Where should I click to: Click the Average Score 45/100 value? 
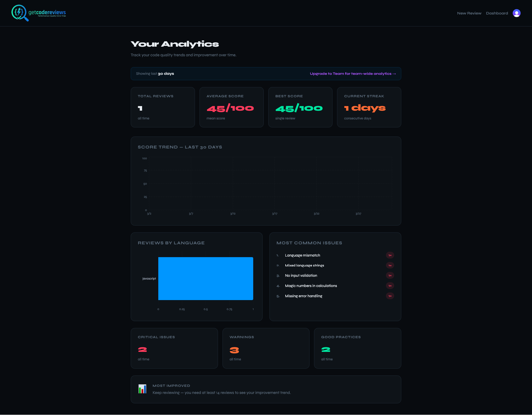click(x=230, y=108)
